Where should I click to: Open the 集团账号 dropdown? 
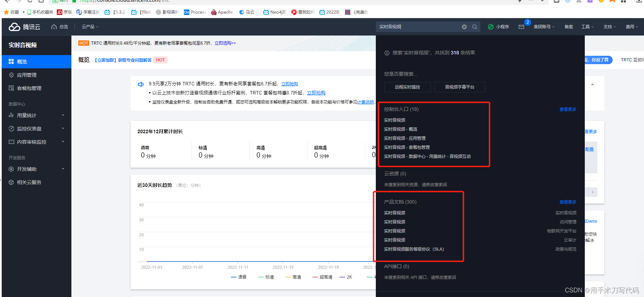click(x=544, y=27)
